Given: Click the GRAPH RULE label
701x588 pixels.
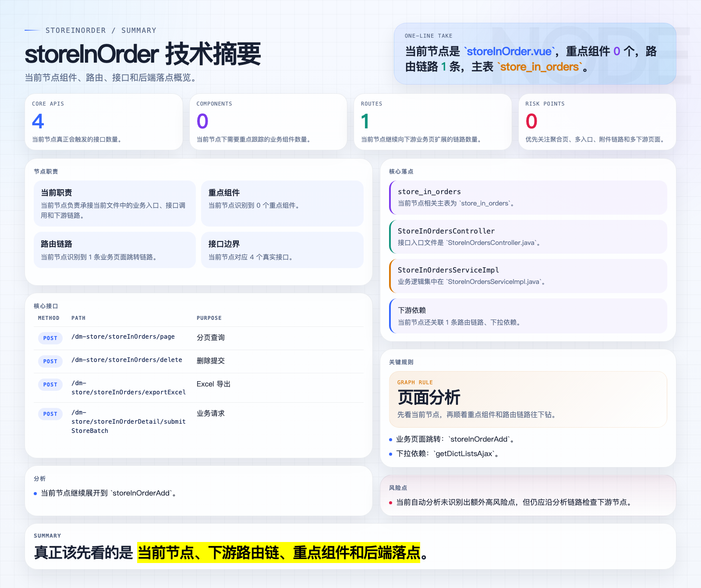Looking at the screenshot, I should click(x=415, y=383).
